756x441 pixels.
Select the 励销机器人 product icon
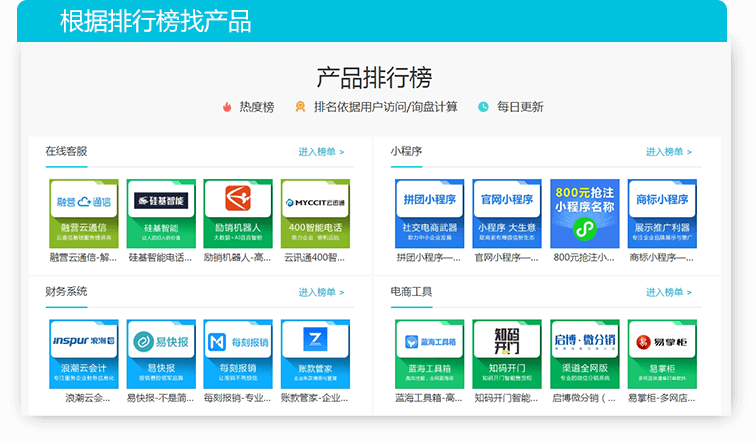tap(238, 213)
